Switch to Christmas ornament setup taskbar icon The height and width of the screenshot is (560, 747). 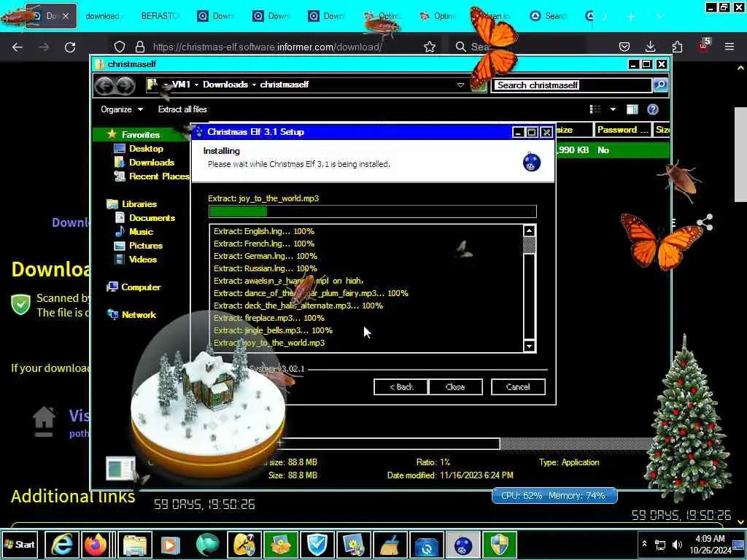point(462,545)
